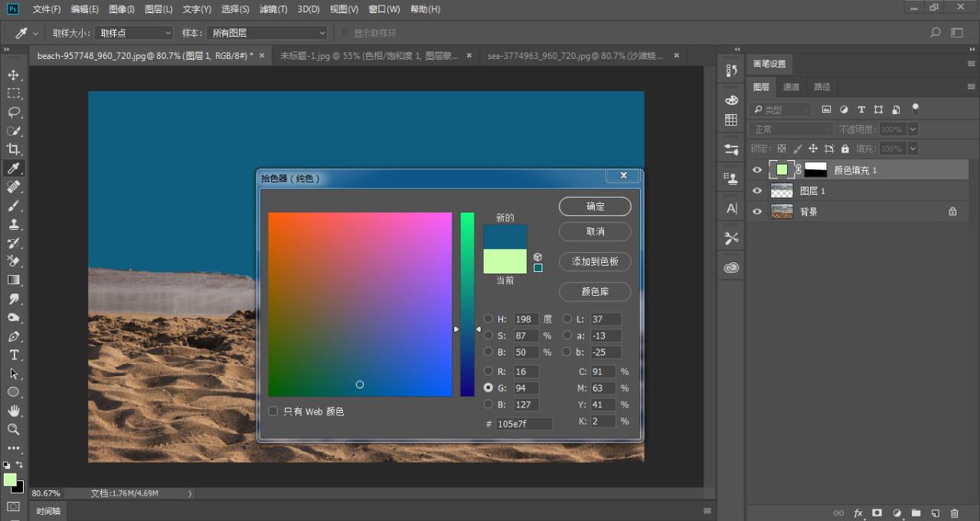Click the 确定 button
The height and width of the screenshot is (521, 980).
coord(595,206)
